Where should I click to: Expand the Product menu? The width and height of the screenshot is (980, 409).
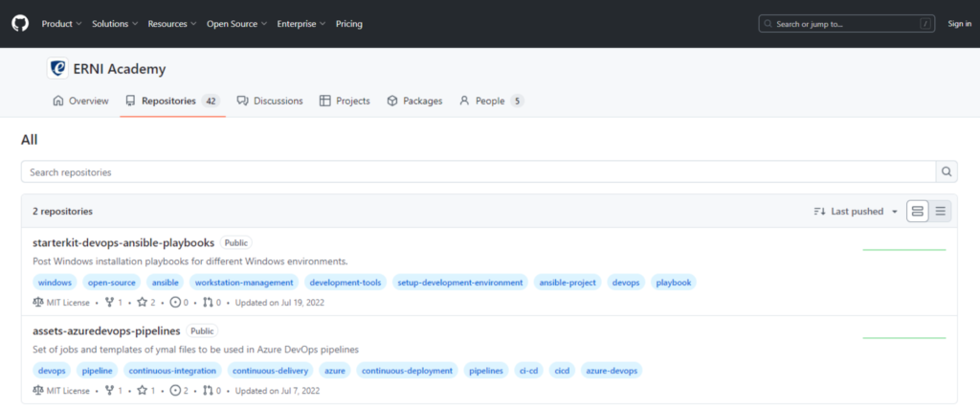coord(61,24)
